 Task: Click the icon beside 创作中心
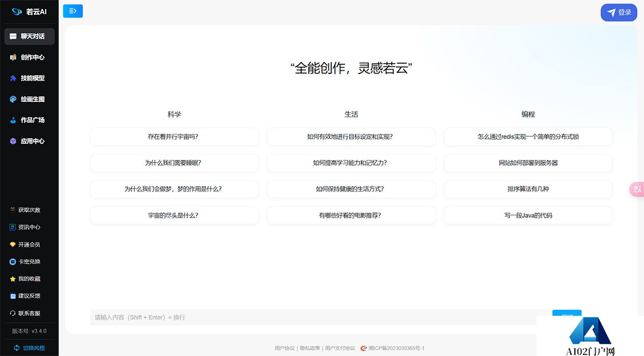click(13, 57)
